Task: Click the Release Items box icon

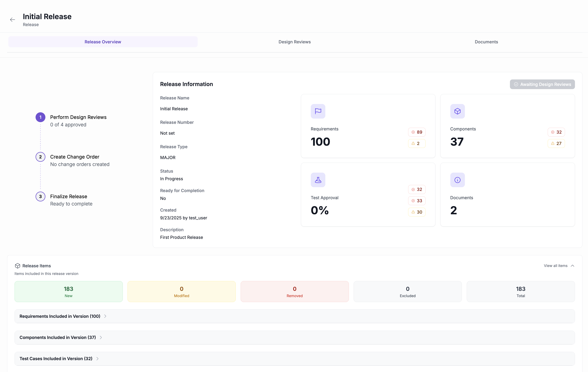Action: pos(18,266)
